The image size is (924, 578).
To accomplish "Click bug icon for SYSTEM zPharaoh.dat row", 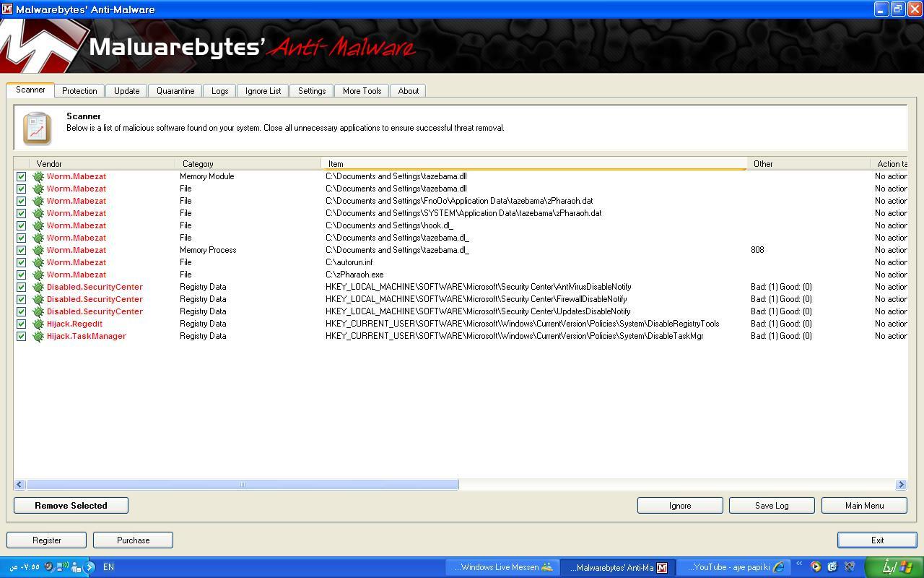I will pos(38,213).
